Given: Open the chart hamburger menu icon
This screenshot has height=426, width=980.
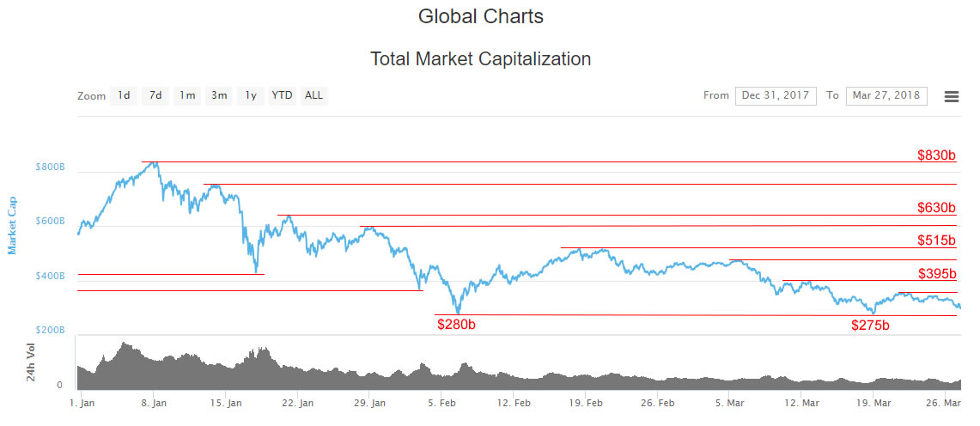Looking at the screenshot, I should (x=952, y=96).
